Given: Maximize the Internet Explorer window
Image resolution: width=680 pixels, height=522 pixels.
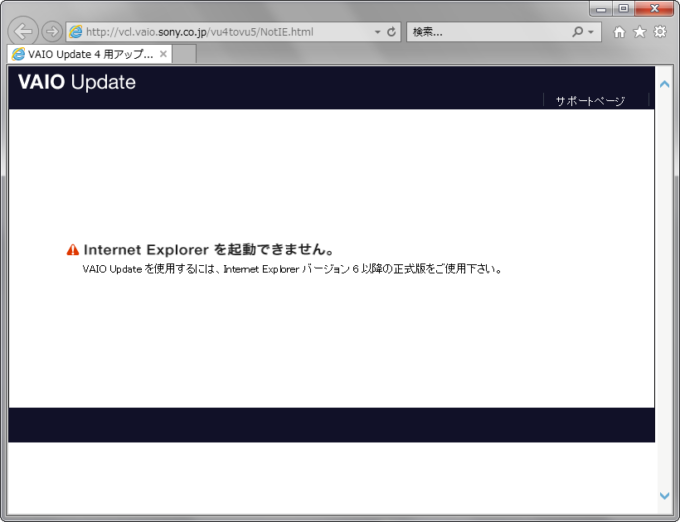Looking at the screenshot, I should click(624, 8).
